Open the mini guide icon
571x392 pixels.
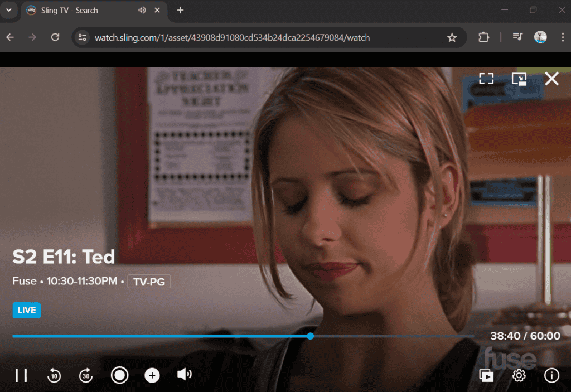[486, 375]
